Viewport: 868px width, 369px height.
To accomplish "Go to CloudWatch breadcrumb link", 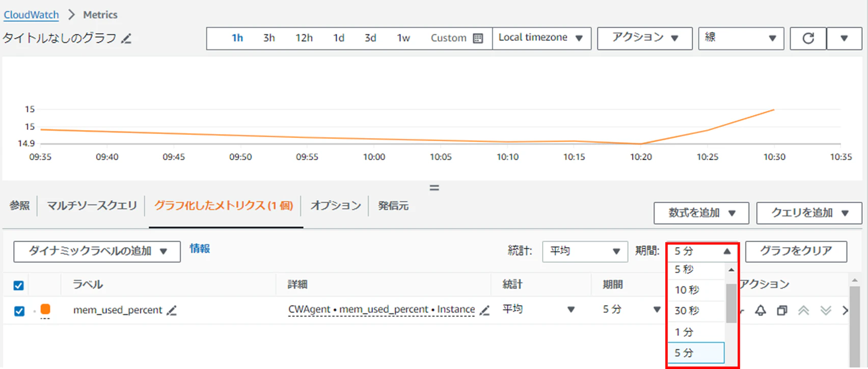I will click(x=31, y=15).
